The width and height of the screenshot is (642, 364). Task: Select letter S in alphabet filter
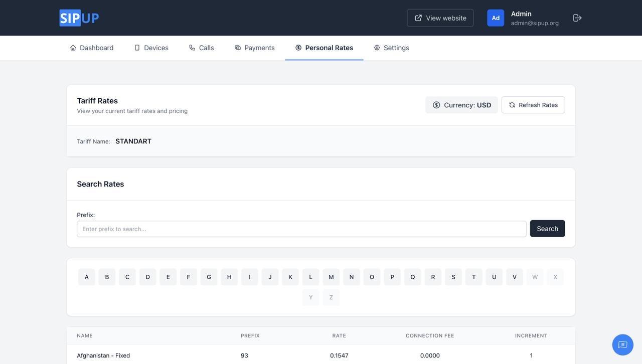coord(453,277)
